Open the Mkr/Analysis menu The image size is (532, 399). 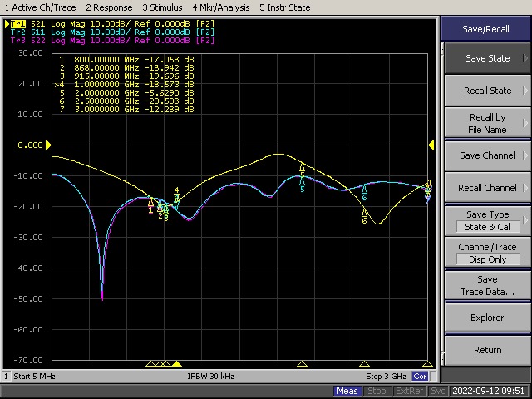pyautogui.click(x=220, y=7)
